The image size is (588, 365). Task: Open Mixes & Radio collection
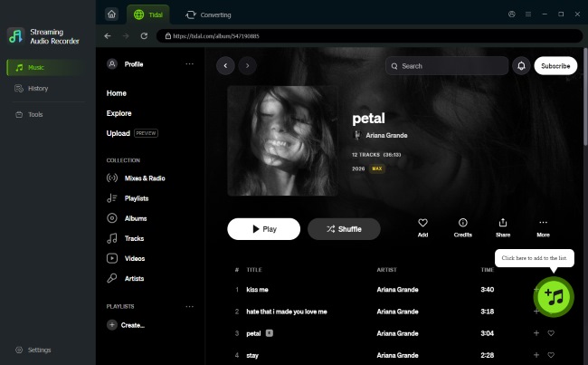pyautogui.click(x=136, y=178)
